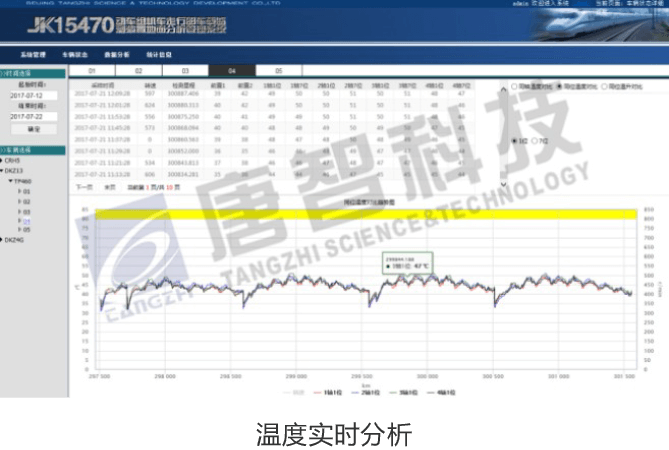Open the 统计信息 menu
The height and width of the screenshot is (450, 669).
point(159,55)
